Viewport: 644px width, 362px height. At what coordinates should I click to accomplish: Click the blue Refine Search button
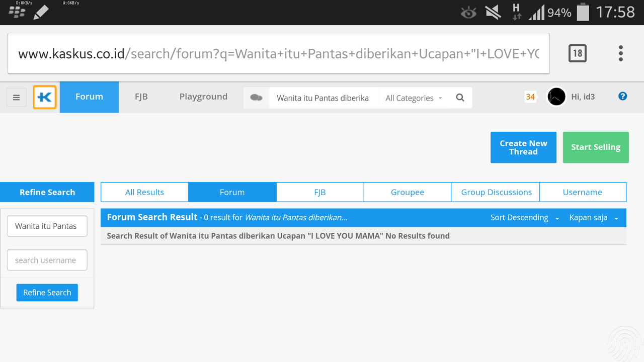(47, 293)
